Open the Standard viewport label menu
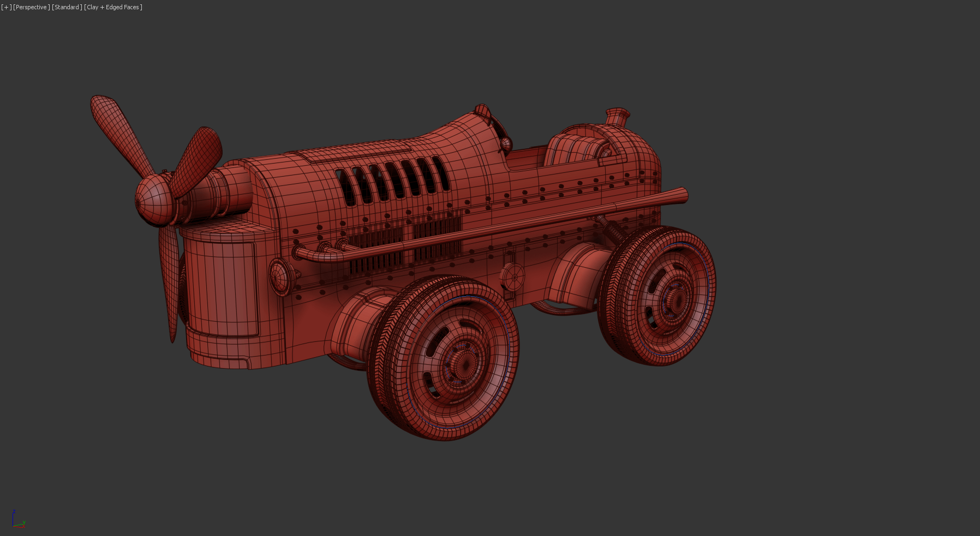The width and height of the screenshot is (980, 536). 67,7
